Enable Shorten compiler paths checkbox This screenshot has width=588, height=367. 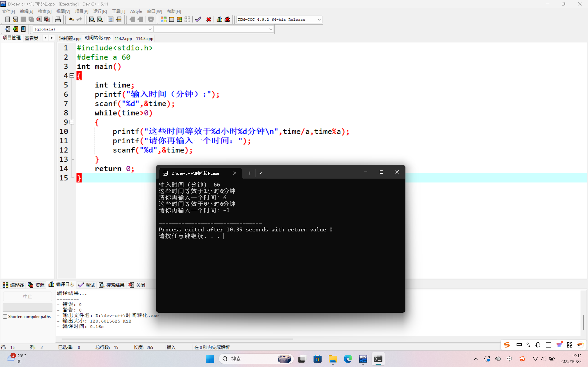[x=5, y=317]
